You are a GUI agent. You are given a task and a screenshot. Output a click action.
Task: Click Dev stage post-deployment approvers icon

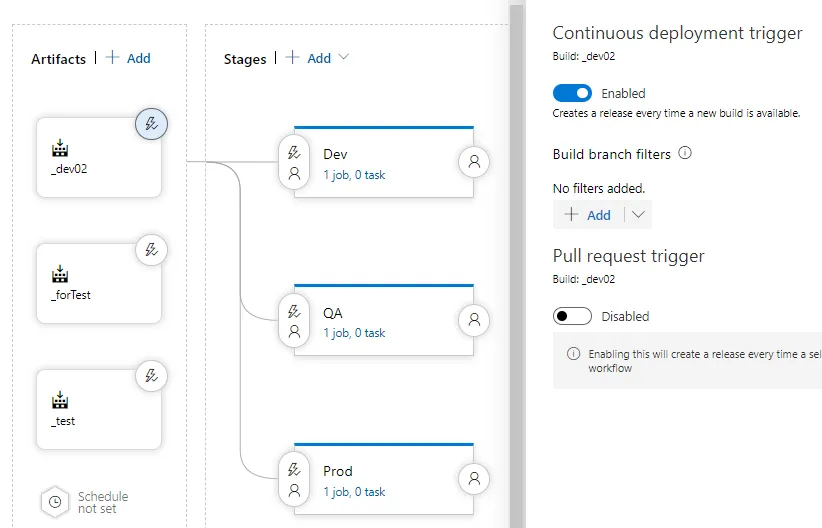click(x=474, y=162)
